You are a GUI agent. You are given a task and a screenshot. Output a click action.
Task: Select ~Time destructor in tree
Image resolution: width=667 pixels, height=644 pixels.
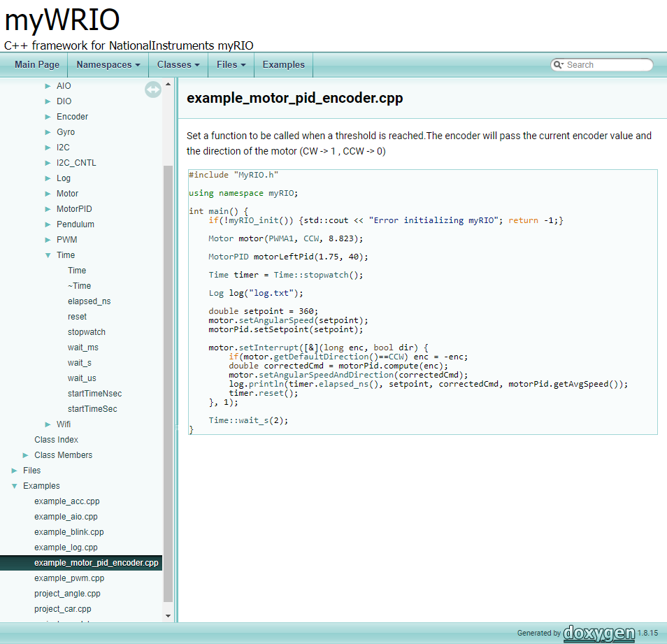coord(79,286)
